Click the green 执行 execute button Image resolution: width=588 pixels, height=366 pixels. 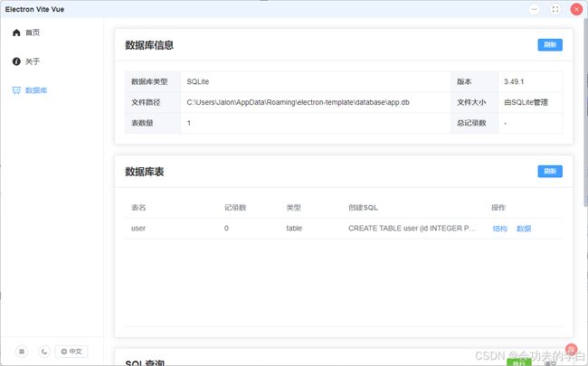coord(519,362)
